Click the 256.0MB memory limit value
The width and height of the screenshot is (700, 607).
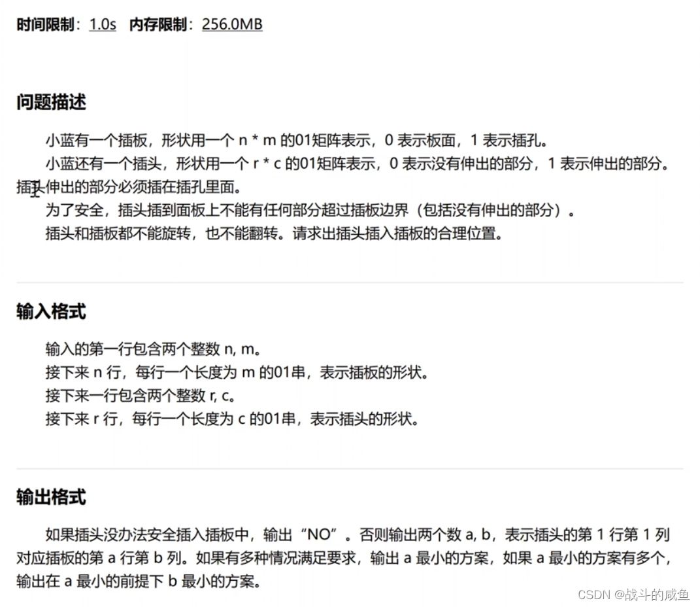[232, 24]
